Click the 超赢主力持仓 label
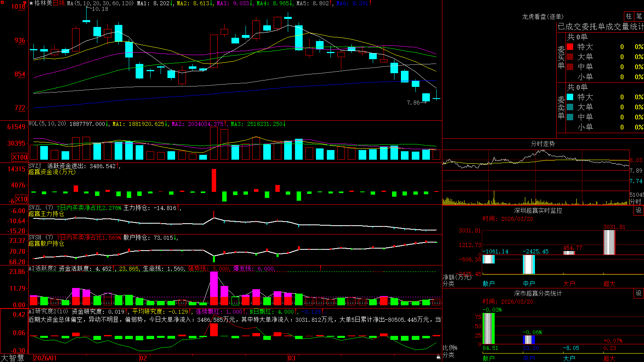Screen dimensions: 644x362 (x=46, y=214)
